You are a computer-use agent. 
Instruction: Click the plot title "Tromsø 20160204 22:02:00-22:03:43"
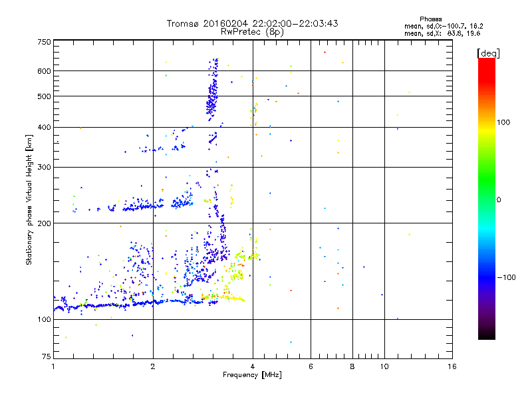(252, 23)
